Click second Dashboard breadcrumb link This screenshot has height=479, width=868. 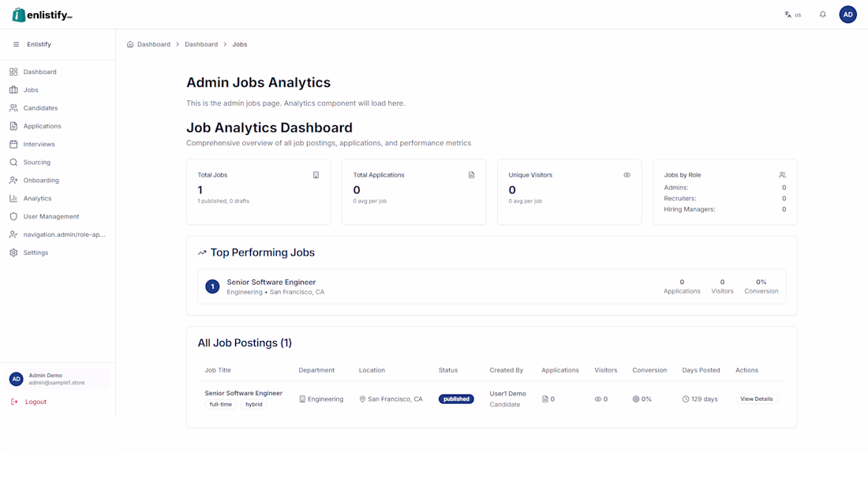click(201, 44)
